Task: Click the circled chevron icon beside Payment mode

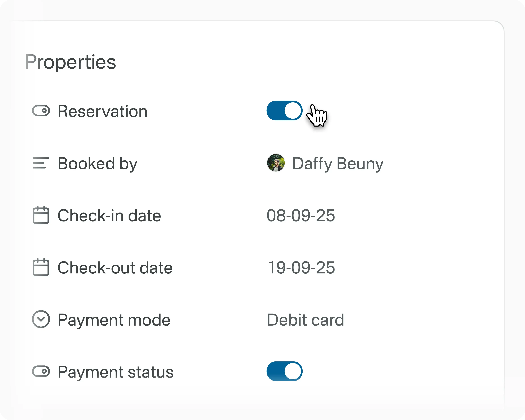Action: [x=41, y=319]
